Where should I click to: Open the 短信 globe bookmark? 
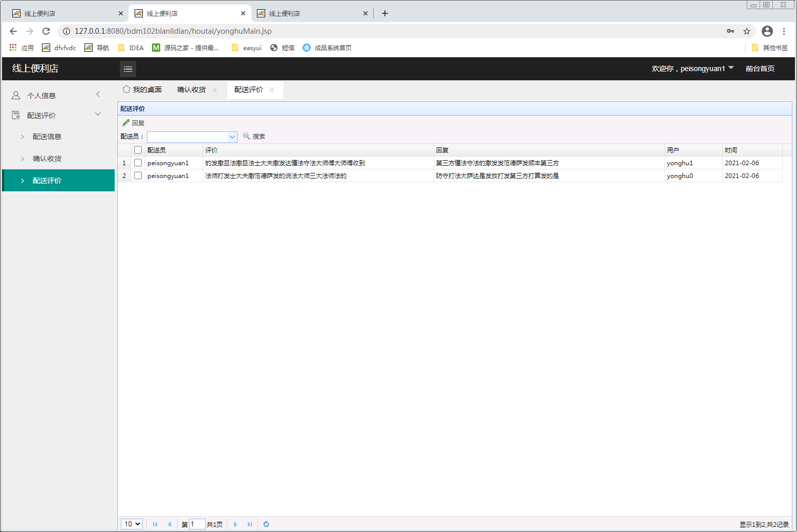pos(282,48)
